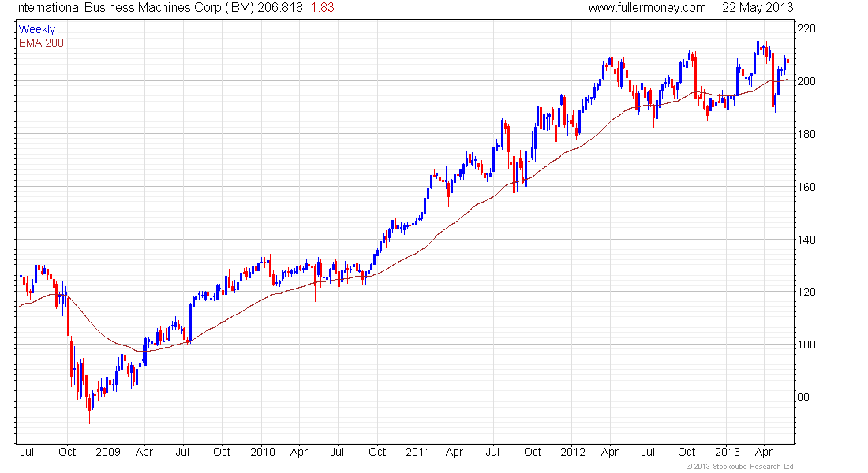The image size is (868, 473).
Task: Click the 'Oct' label just before 2013
Action: point(687,452)
